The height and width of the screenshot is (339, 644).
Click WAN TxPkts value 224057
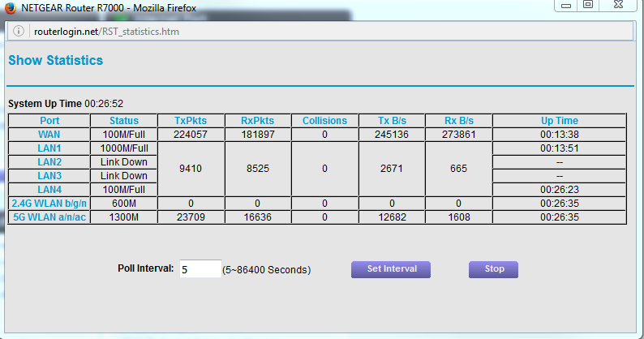pyautogui.click(x=191, y=135)
